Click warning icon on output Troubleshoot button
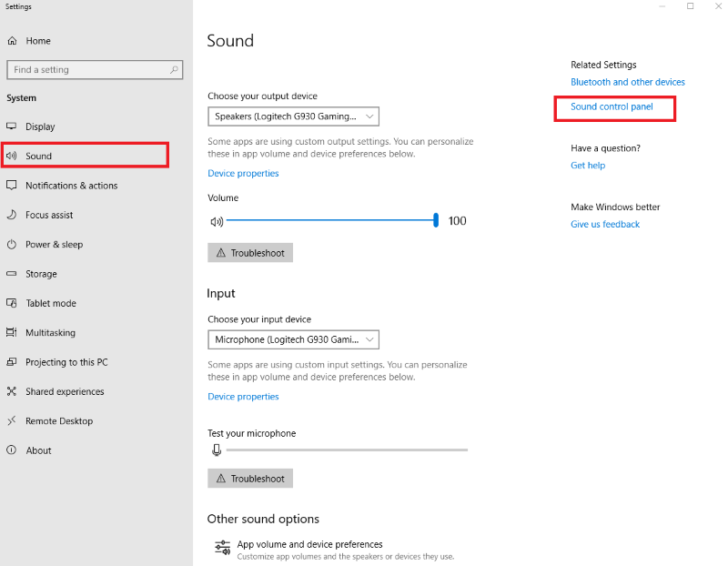728x566 pixels. (x=221, y=253)
